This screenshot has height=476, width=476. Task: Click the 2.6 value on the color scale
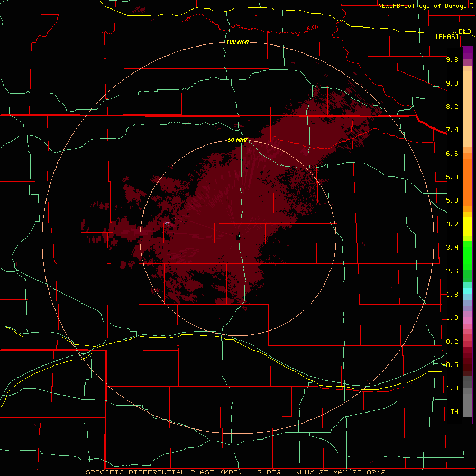click(x=452, y=271)
